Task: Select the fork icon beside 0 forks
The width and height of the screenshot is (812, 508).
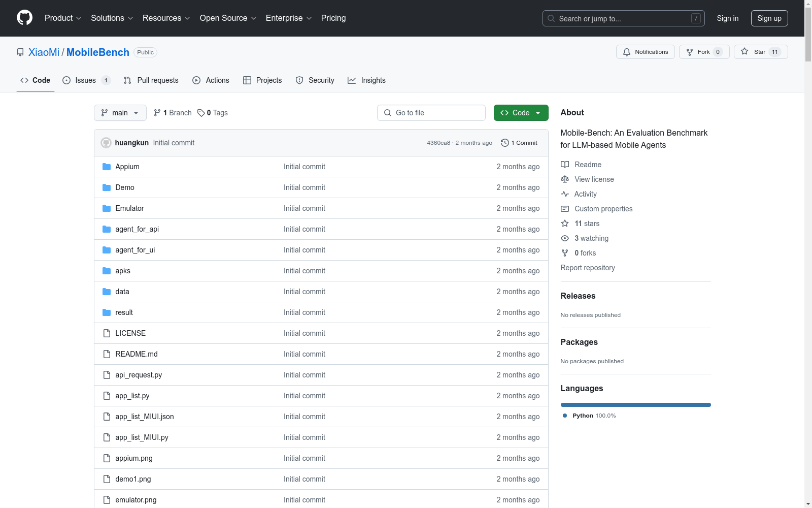Action: coord(565,253)
